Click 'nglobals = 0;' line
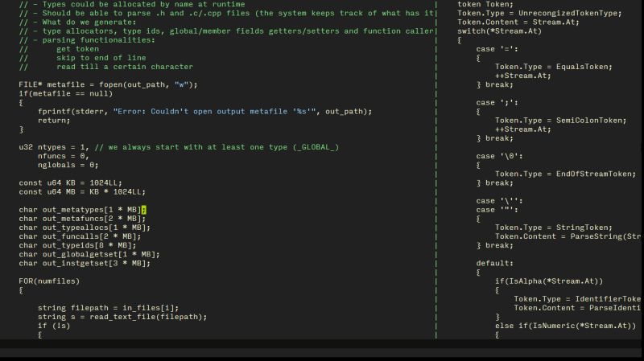Viewport: 644px width, 361px height. point(68,165)
